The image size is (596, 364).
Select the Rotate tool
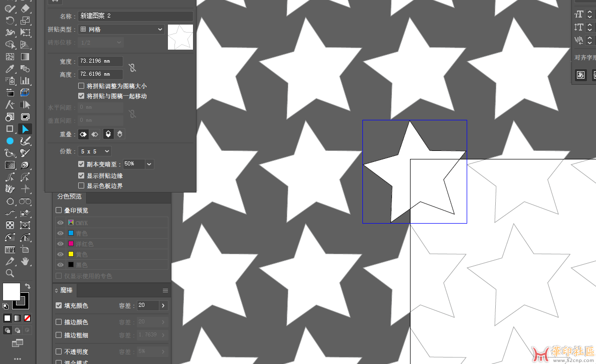(x=10, y=21)
